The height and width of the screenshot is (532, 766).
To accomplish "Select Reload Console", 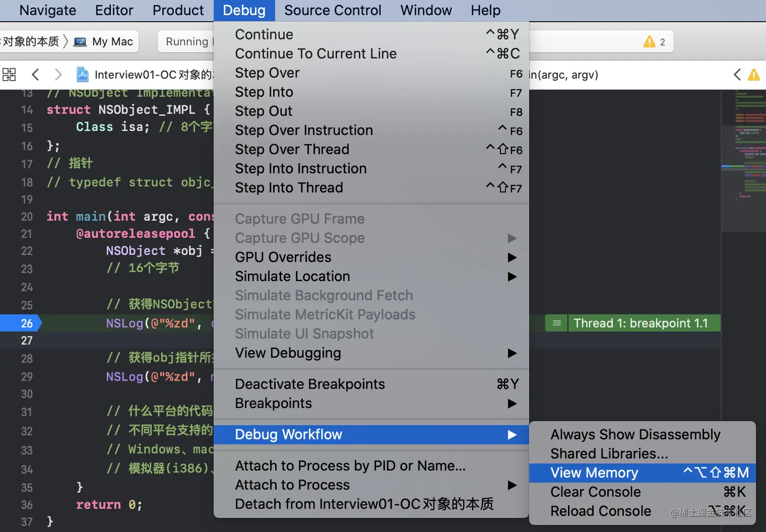I will [642, 512].
